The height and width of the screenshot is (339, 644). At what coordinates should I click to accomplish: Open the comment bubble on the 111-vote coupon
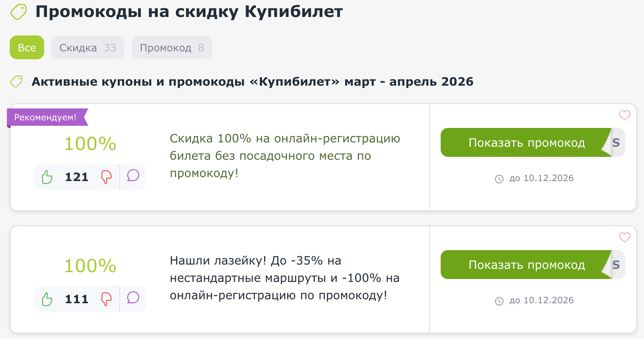(133, 299)
